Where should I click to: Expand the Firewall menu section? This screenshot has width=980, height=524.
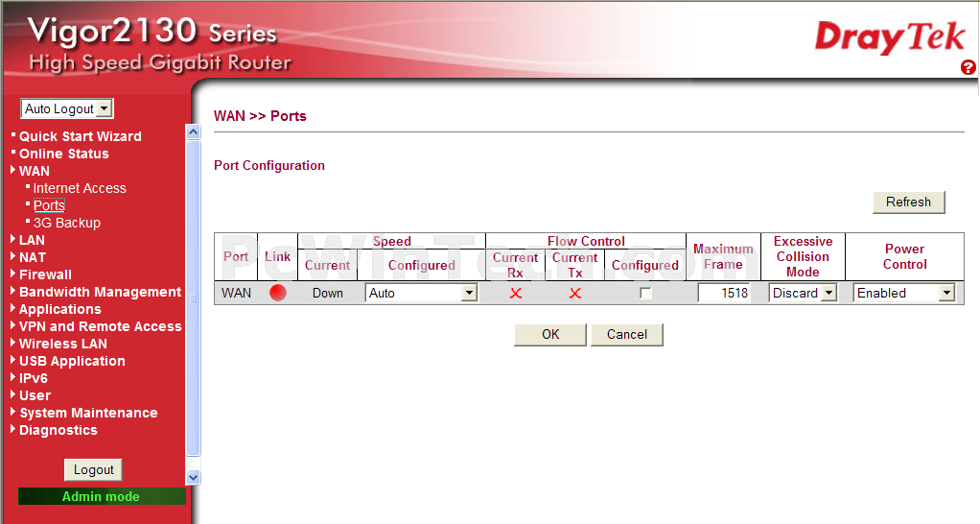point(45,274)
